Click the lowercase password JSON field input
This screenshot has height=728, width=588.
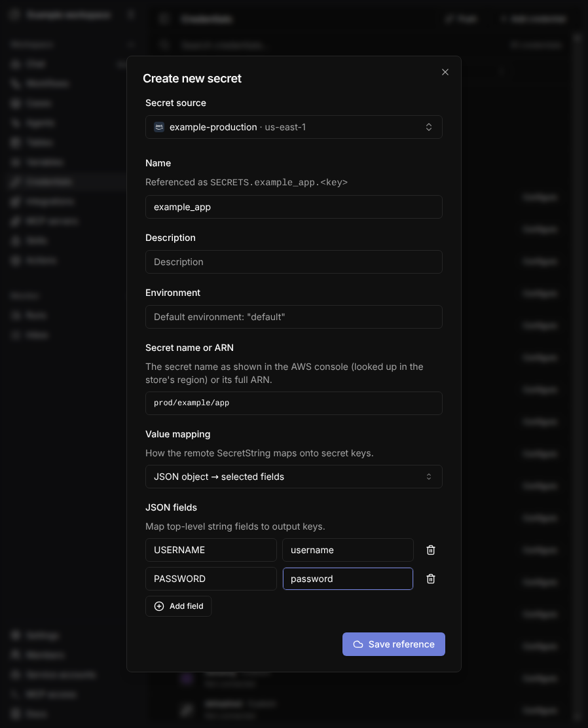[x=348, y=579]
